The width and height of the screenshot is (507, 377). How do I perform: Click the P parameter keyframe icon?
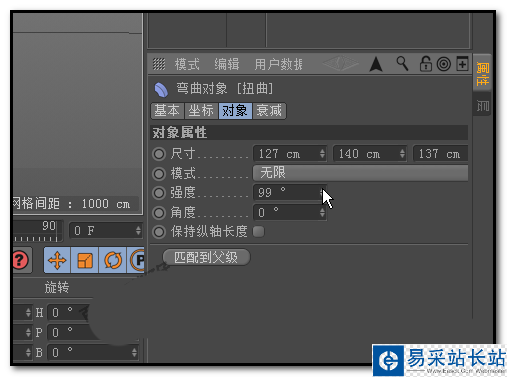[137, 260]
